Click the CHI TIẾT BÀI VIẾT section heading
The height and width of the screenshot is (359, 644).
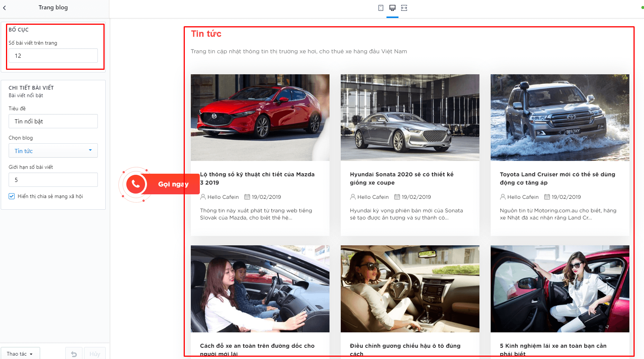click(31, 88)
